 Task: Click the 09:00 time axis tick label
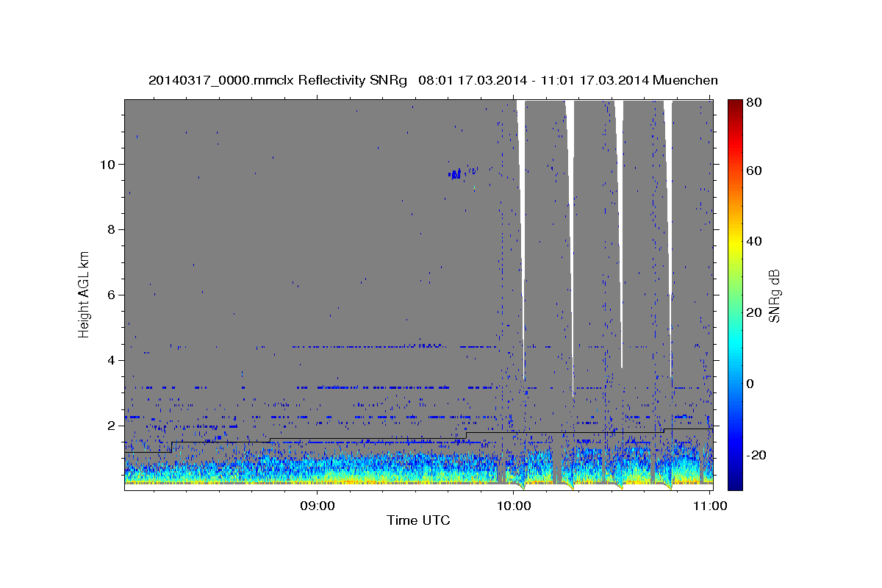(x=318, y=506)
